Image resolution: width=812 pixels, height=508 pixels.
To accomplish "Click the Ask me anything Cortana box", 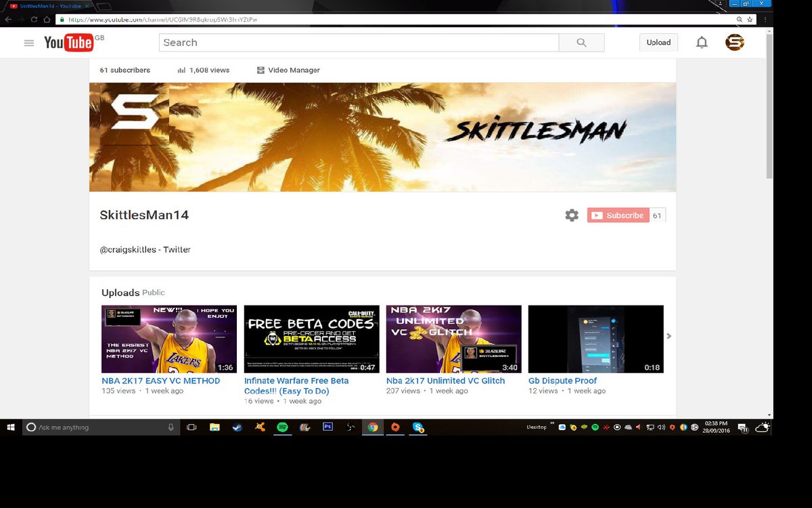I will pos(101,427).
